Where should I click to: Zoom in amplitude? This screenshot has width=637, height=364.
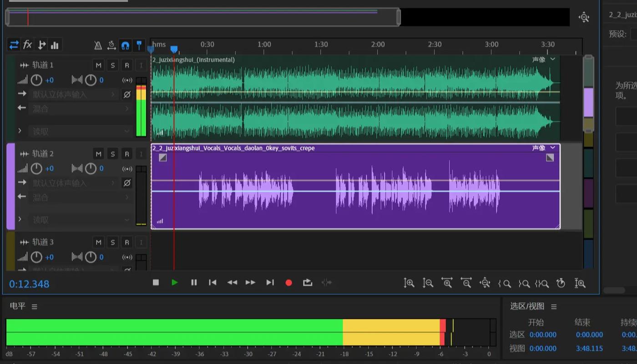coord(409,283)
